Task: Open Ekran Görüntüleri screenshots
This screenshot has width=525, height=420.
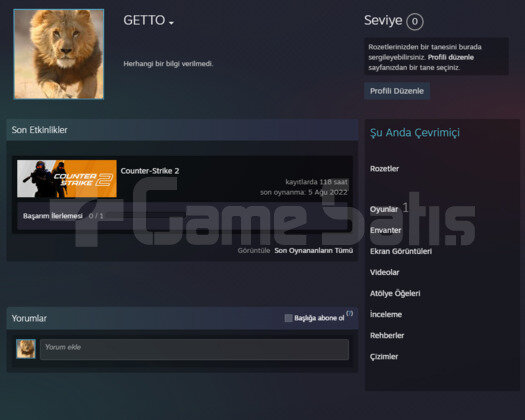Action: pyautogui.click(x=401, y=251)
